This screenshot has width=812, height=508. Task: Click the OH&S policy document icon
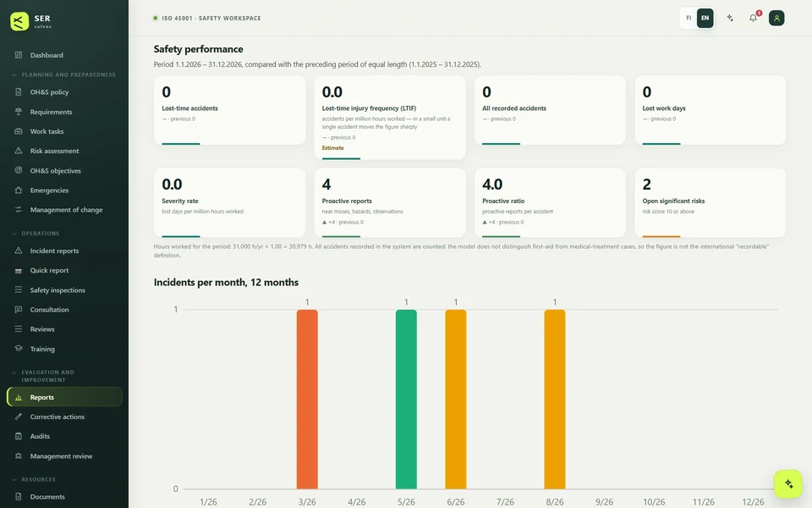[19, 91]
